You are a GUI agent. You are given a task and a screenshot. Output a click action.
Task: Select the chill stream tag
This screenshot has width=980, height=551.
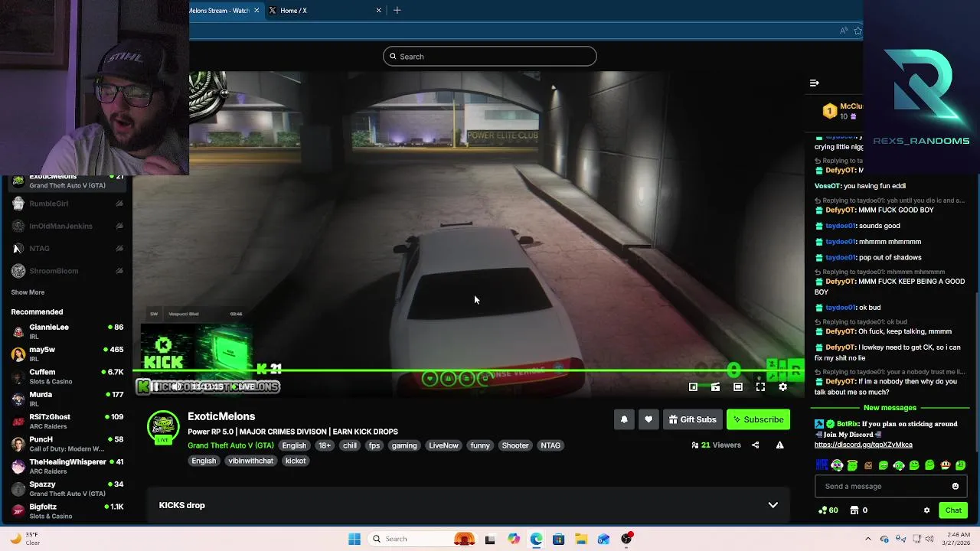point(350,445)
